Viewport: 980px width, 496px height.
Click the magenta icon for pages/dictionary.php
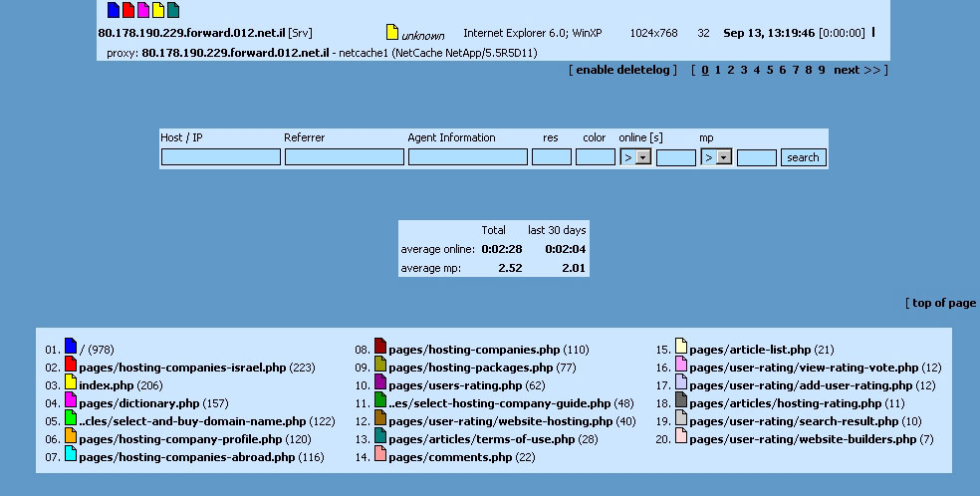(71, 400)
